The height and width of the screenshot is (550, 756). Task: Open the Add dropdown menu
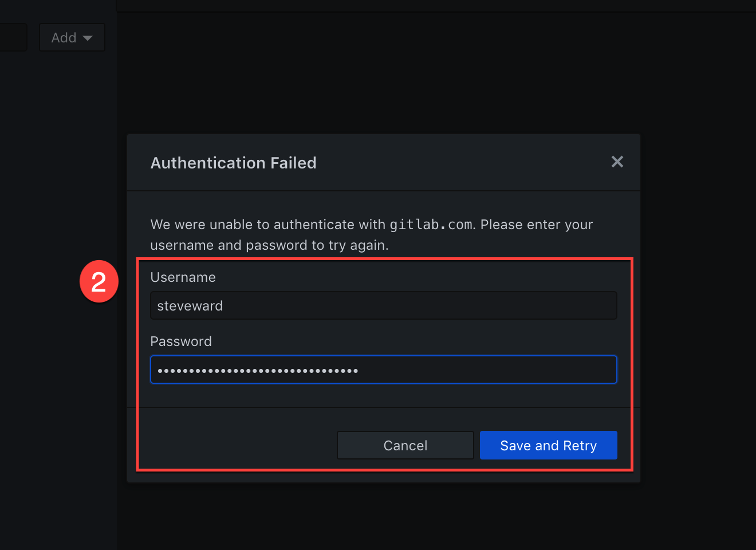(x=72, y=37)
